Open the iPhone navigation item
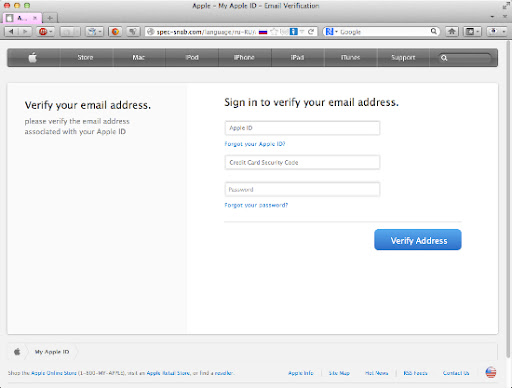The height and width of the screenshot is (388, 512). click(x=244, y=57)
